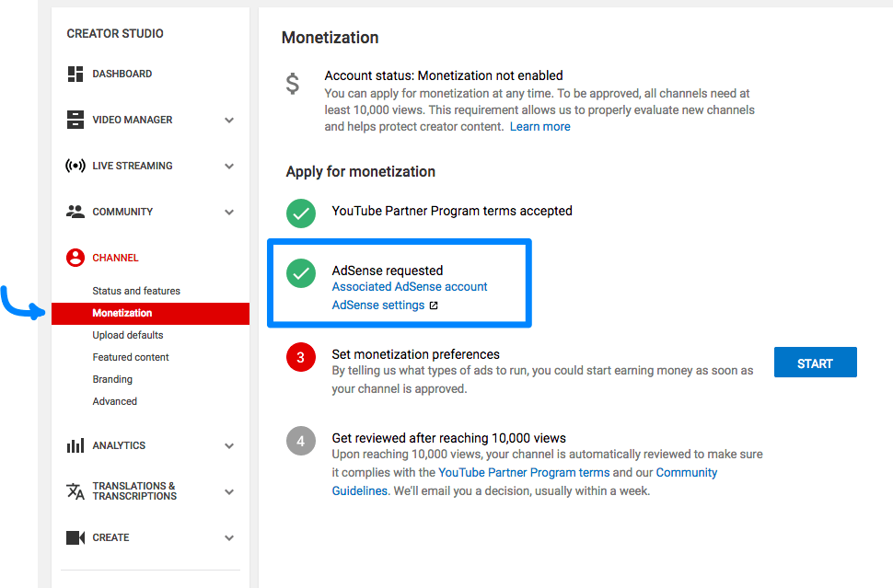Open Video Manager in sidebar
This screenshot has height=588, width=893.
[x=133, y=120]
